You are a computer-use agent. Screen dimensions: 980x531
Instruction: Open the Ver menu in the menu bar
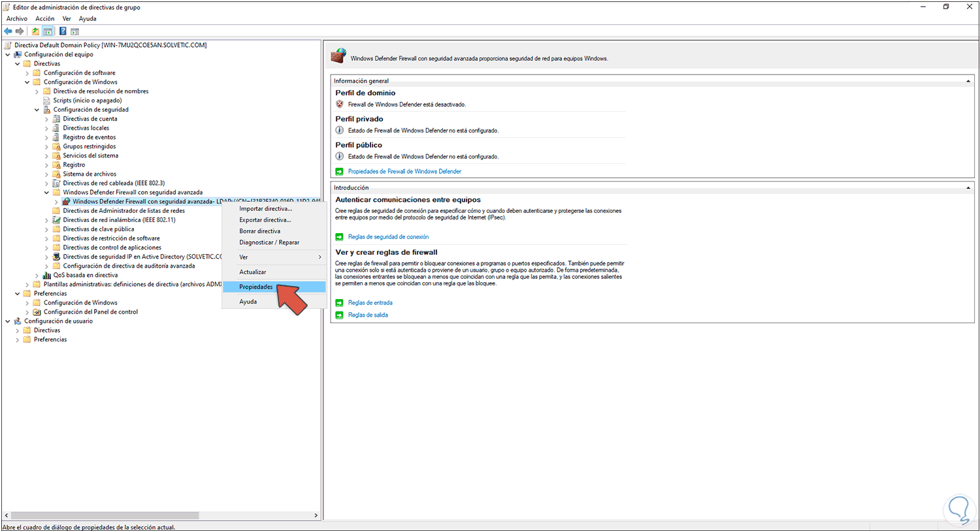click(x=67, y=19)
